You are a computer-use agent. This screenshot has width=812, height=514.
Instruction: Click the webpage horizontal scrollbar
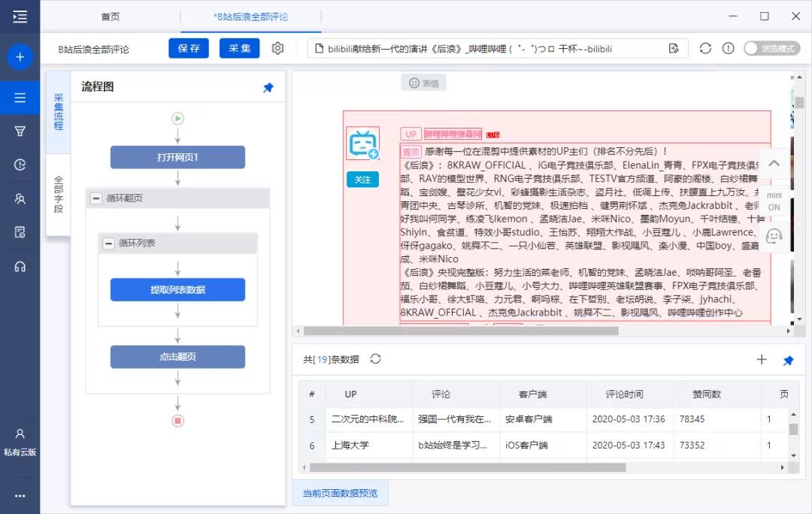[461, 331]
